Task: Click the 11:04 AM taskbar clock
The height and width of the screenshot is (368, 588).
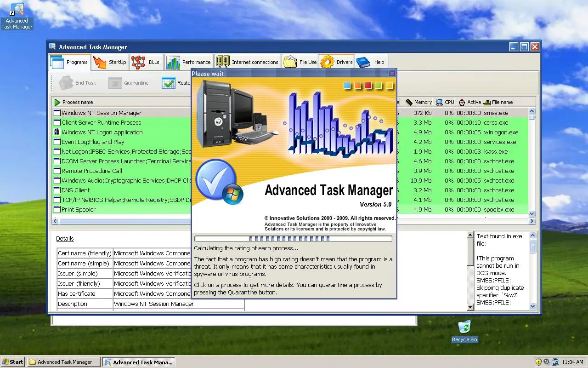Action: 572,362
